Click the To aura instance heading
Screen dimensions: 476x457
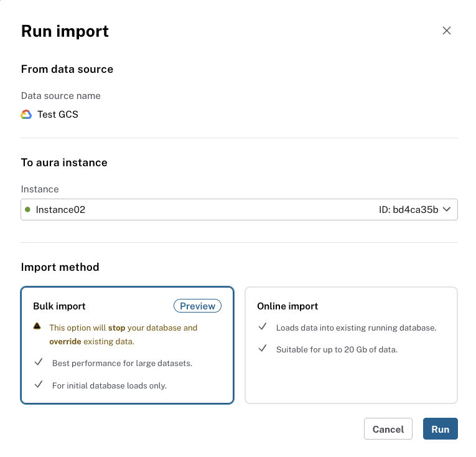64,163
